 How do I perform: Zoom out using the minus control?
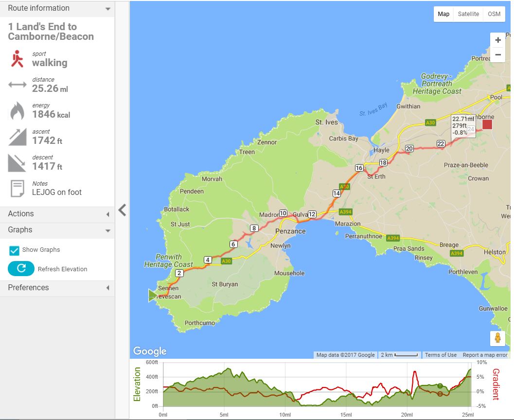click(497, 55)
